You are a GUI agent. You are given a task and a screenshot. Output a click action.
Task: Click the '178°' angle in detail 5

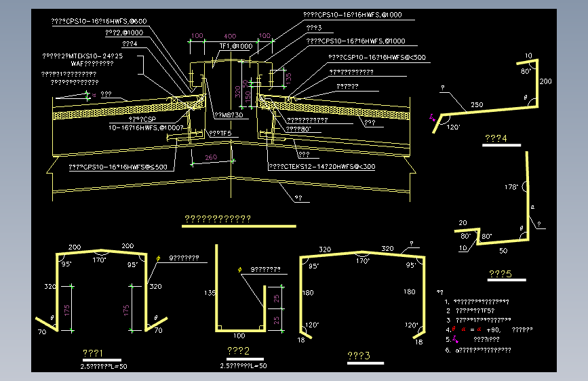coord(511,186)
